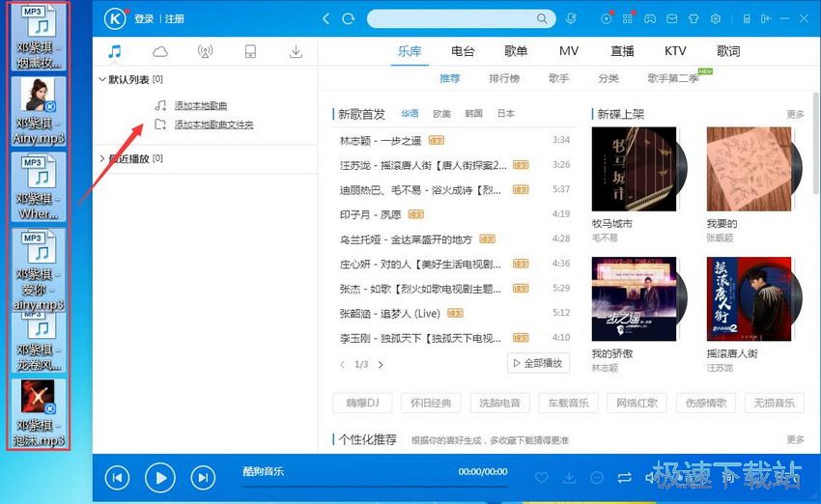Download current song from player bar

coord(569,477)
